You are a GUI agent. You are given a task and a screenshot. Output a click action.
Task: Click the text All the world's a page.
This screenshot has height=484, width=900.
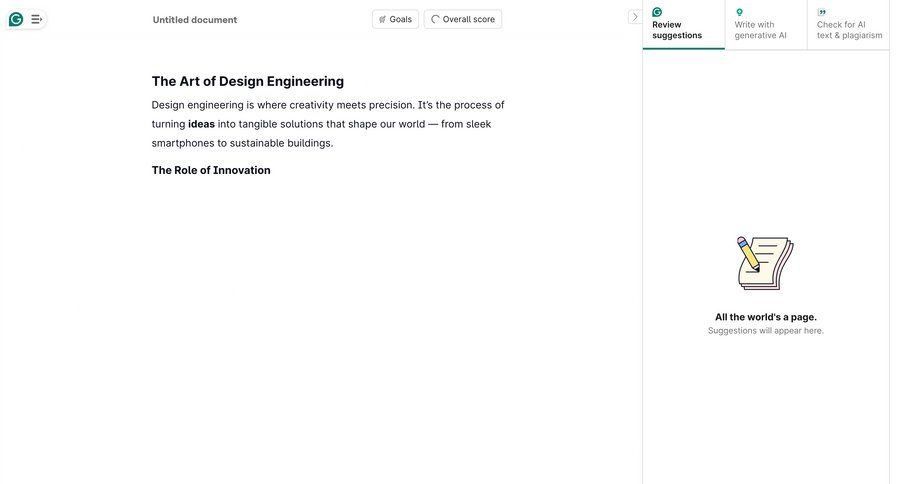pos(766,317)
